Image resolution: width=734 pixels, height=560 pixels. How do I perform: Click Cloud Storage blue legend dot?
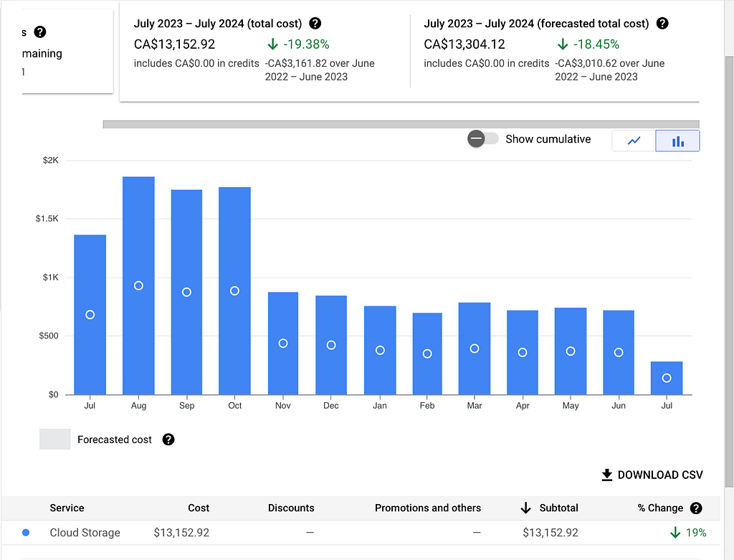coord(26,532)
